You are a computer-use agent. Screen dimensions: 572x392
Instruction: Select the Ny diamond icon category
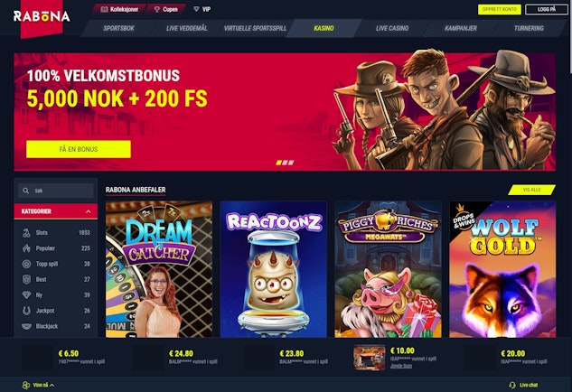26,295
